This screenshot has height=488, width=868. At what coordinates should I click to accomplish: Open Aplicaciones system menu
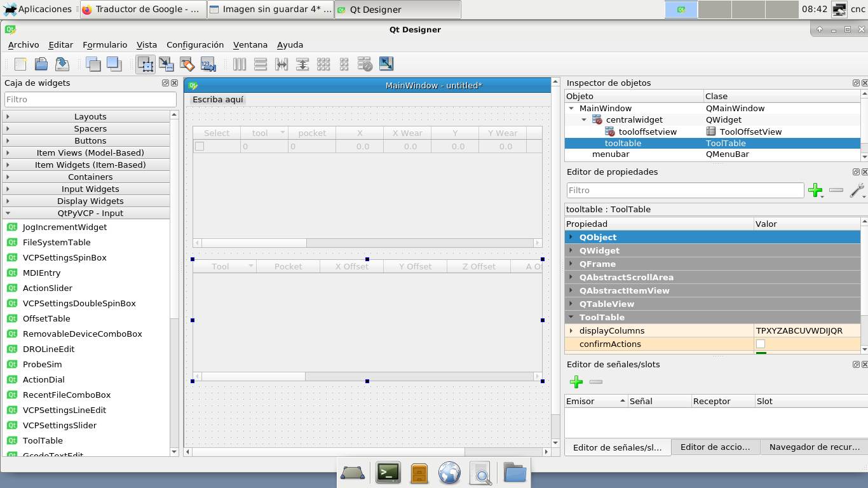click(38, 9)
